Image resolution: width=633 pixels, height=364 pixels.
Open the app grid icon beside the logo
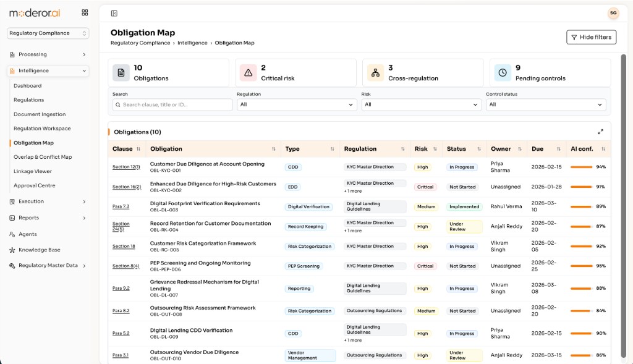tap(85, 12)
